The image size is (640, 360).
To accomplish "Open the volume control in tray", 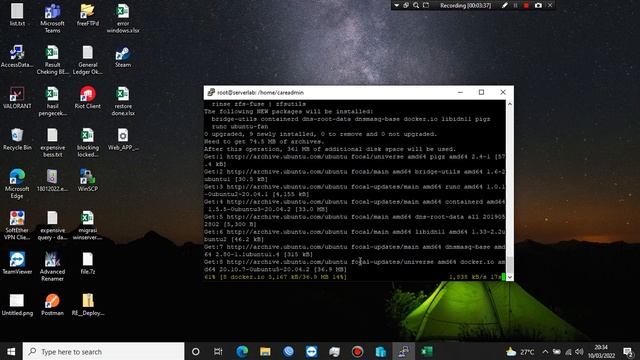I will (579, 351).
